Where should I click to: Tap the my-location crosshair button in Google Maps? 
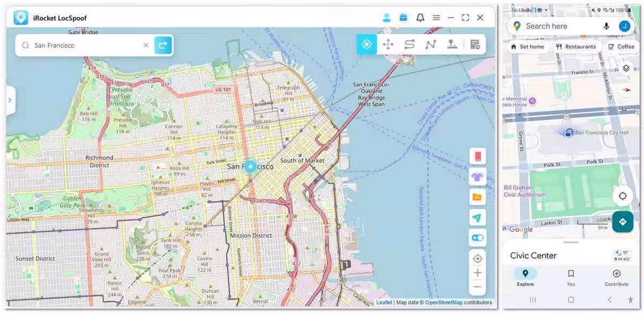[623, 196]
